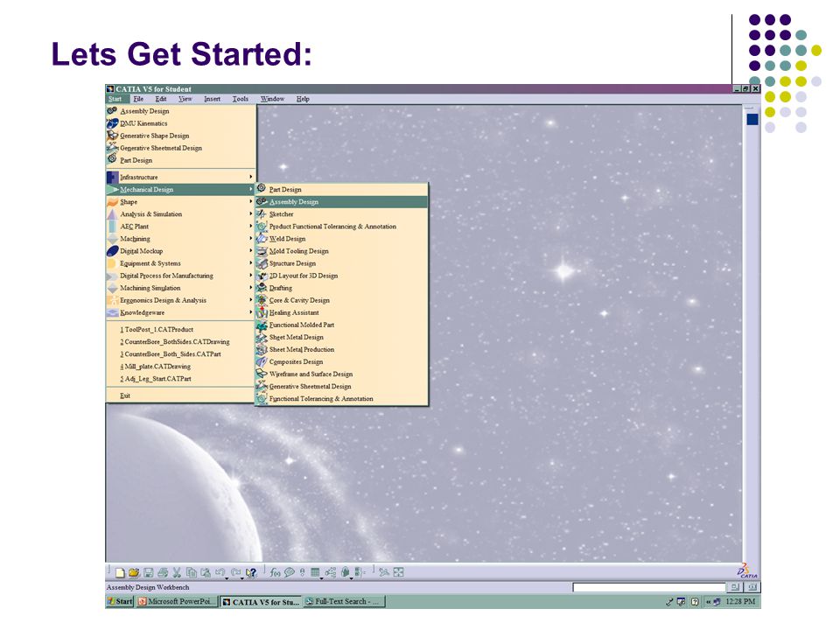Screen dimensions: 840x630
Task: Click the Sheet Metal Design icon
Action: 262,337
